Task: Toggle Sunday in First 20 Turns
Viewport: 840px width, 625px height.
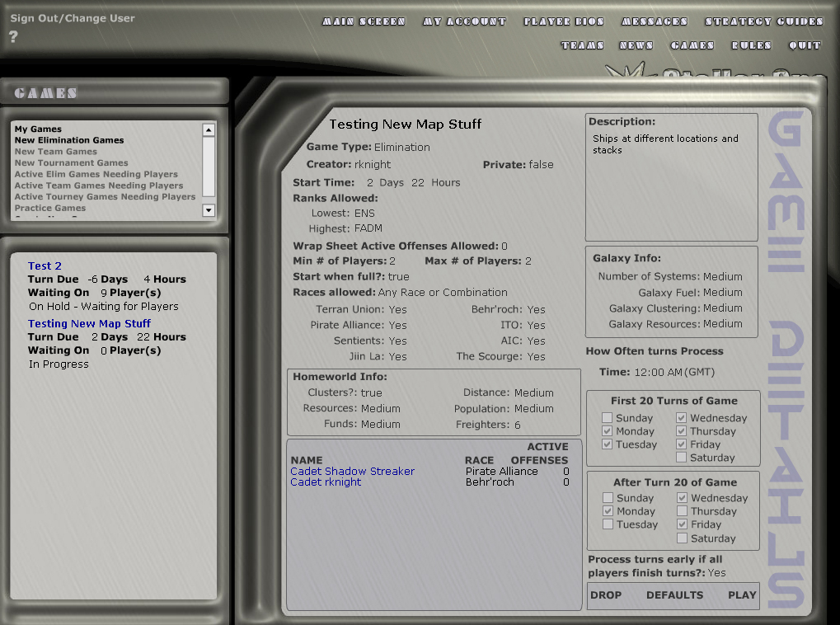Action: [x=607, y=417]
